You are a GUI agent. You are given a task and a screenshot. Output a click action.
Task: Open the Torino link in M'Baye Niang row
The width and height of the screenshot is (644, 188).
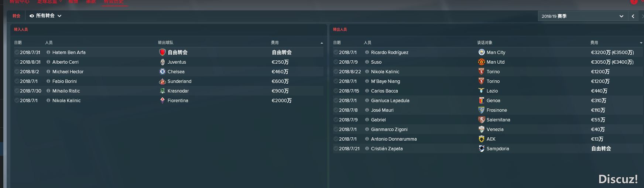point(493,81)
